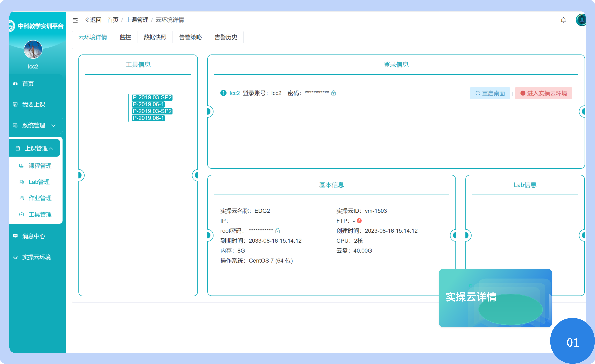This screenshot has width=595, height=364.
Task: Click the 实操云详情 banner card
Action: click(x=495, y=298)
